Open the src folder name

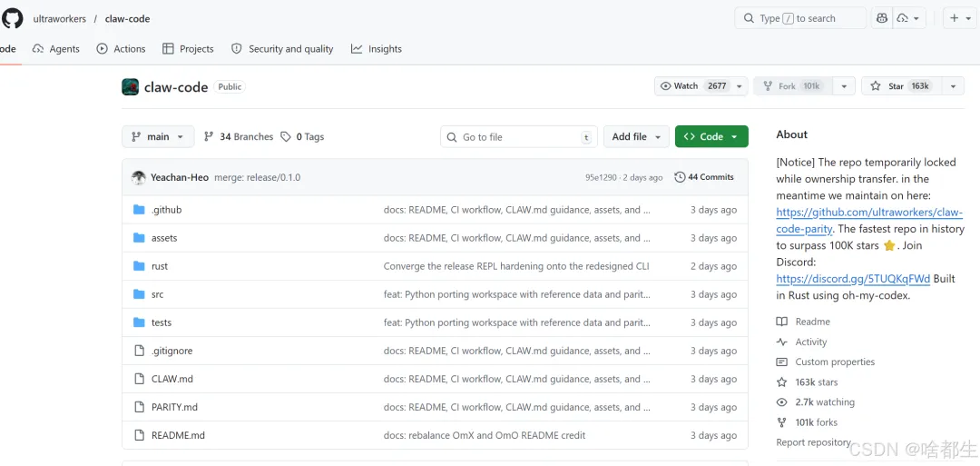coord(158,294)
